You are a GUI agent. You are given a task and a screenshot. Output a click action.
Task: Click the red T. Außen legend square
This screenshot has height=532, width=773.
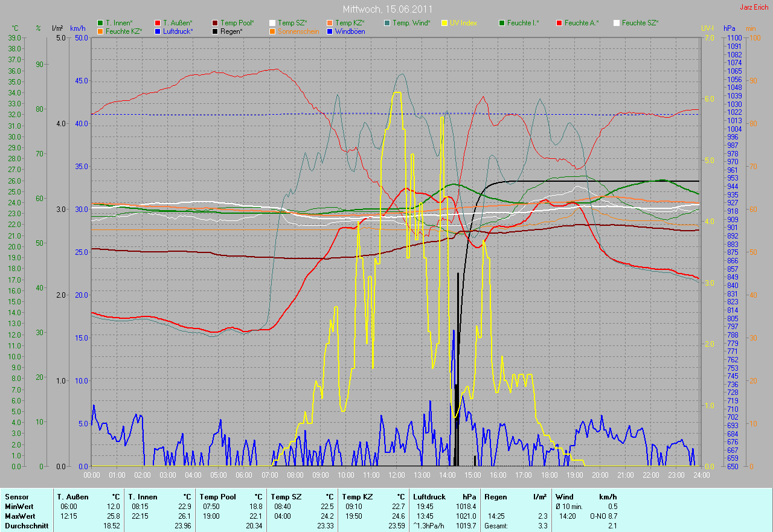158,23
